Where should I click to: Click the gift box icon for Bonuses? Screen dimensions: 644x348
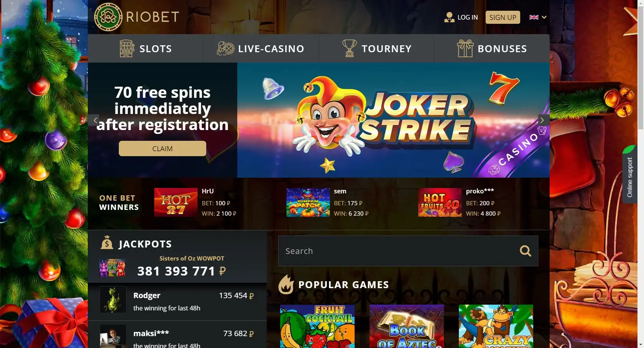(465, 48)
